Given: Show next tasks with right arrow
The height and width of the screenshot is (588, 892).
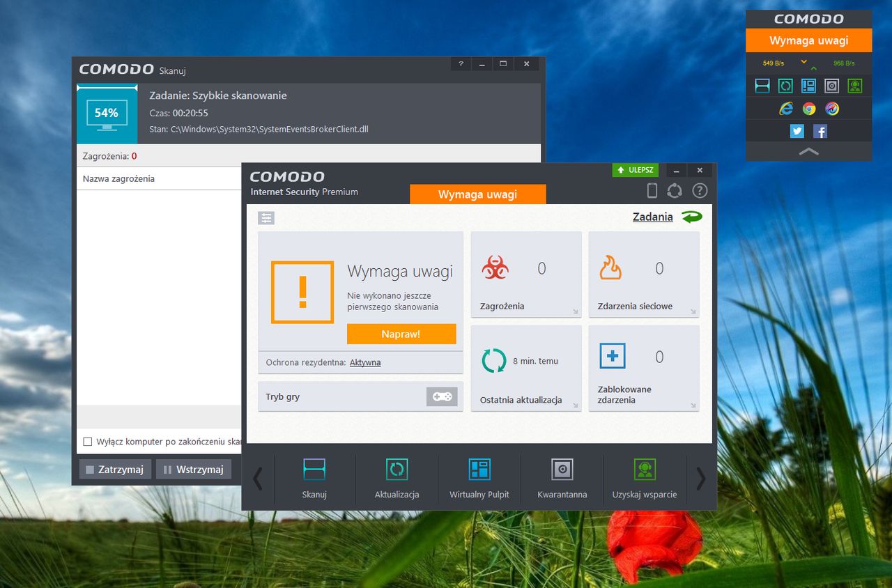Looking at the screenshot, I should 701,479.
